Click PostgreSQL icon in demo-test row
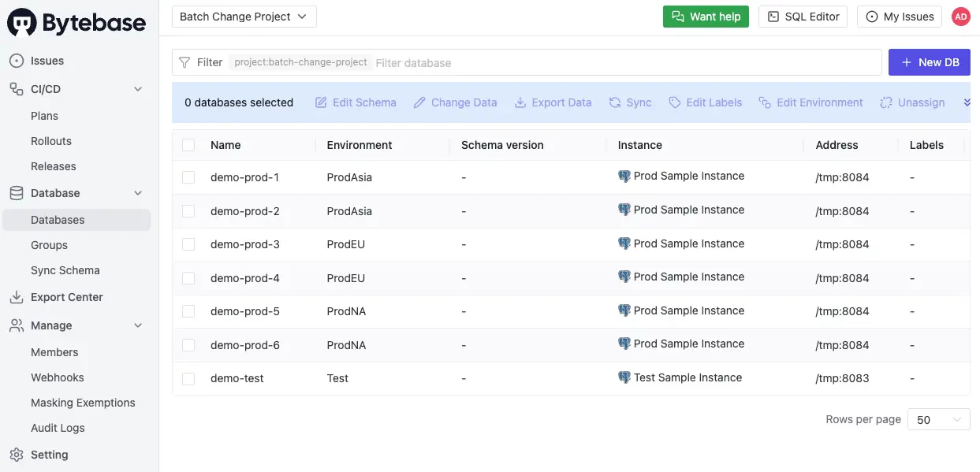This screenshot has height=472, width=980. (x=624, y=377)
